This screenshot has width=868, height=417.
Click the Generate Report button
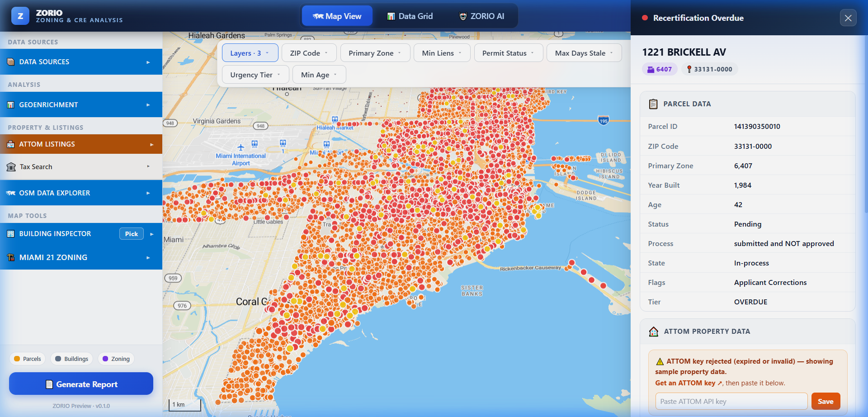click(81, 384)
